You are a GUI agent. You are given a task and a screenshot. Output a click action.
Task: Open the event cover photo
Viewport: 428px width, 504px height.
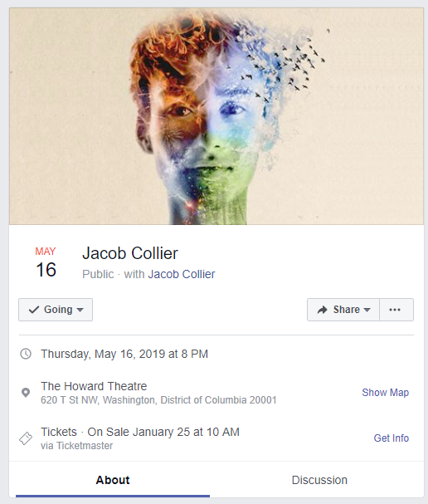pyautogui.click(x=216, y=116)
